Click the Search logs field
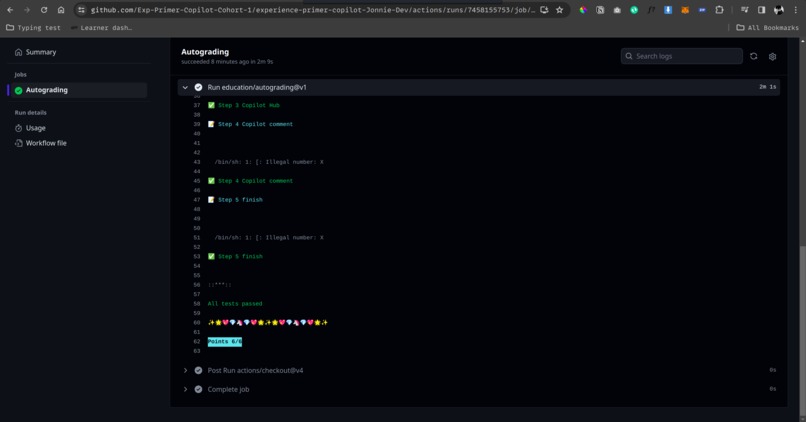Screen dimensions: 806x422 click(x=682, y=56)
